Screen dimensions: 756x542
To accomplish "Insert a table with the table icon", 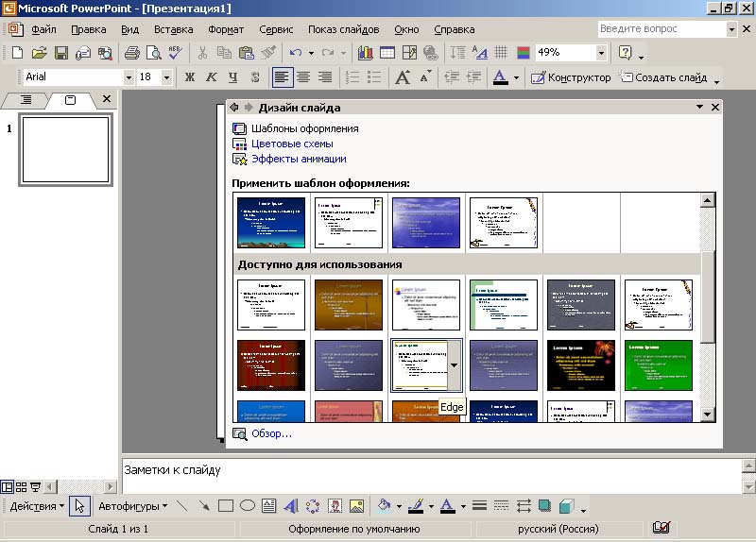I will pos(387,53).
